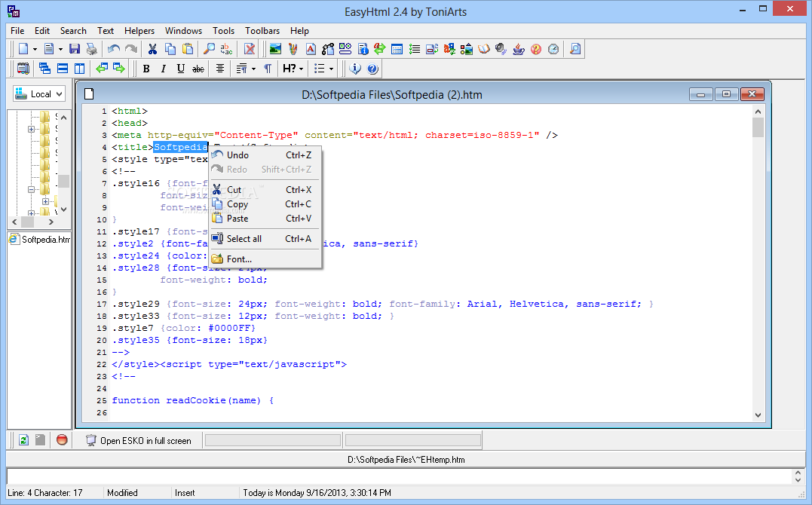
Task: Open the color pencils helper icon
Action: point(293,49)
